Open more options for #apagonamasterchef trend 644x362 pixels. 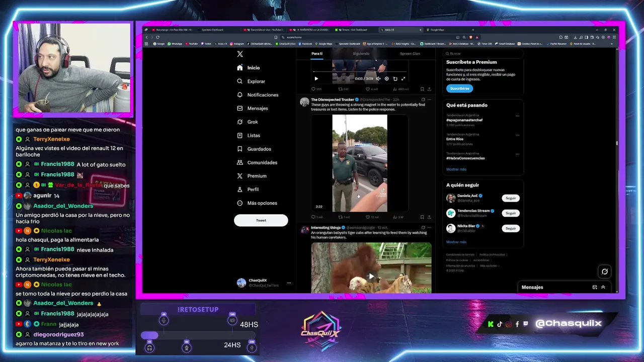tap(517, 116)
